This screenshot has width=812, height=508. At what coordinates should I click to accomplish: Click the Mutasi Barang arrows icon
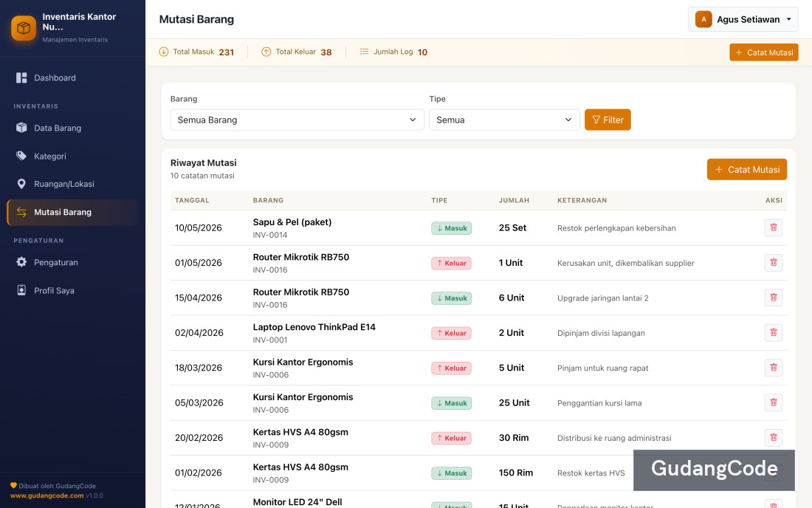[x=21, y=212]
